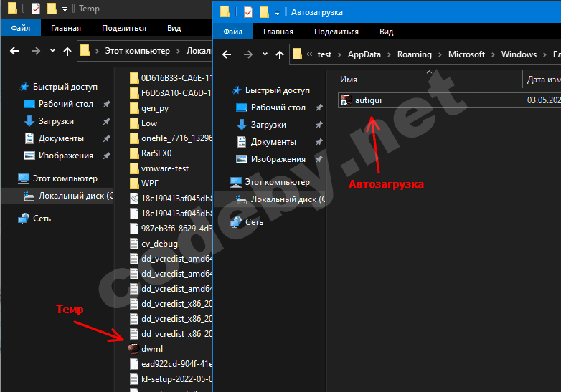Select Загрузки in Temp window sidebar
Image resolution: width=561 pixels, height=392 pixels.
[49, 121]
